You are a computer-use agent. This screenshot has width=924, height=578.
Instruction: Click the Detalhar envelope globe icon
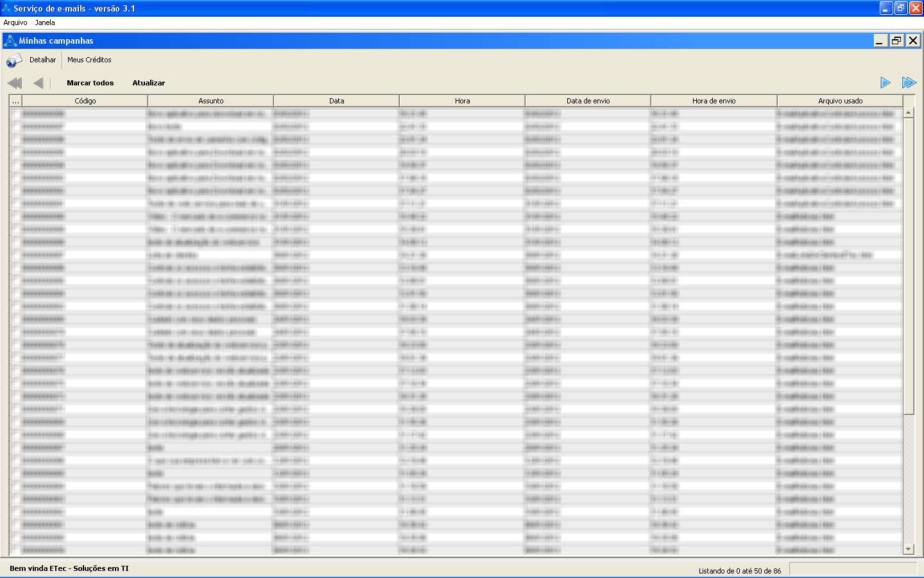coord(13,60)
